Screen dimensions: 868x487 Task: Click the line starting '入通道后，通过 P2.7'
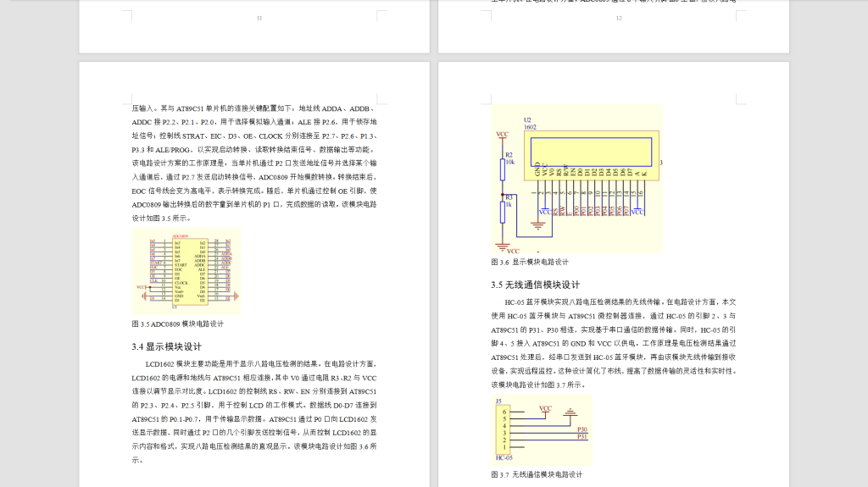pyautogui.click(x=254, y=177)
